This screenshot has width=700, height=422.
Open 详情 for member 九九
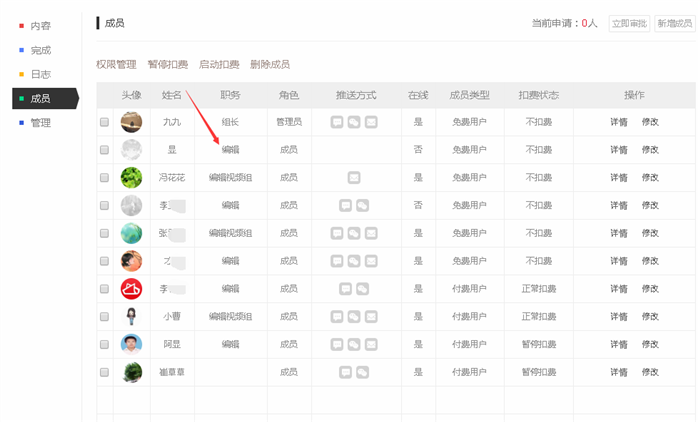[x=619, y=122]
